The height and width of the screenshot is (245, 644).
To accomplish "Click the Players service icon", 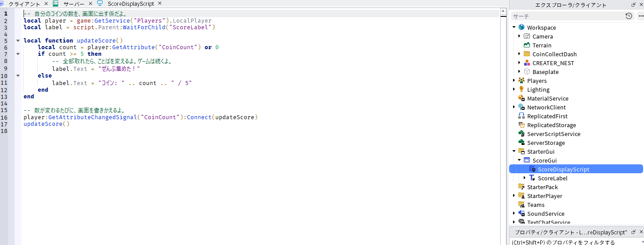I will pyautogui.click(x=521, y=81).
